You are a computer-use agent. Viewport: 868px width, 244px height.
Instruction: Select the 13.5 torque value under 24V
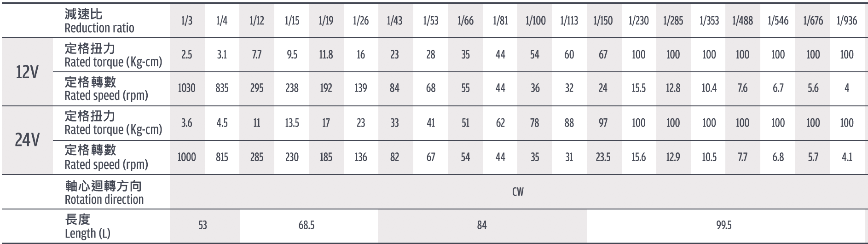292,123
